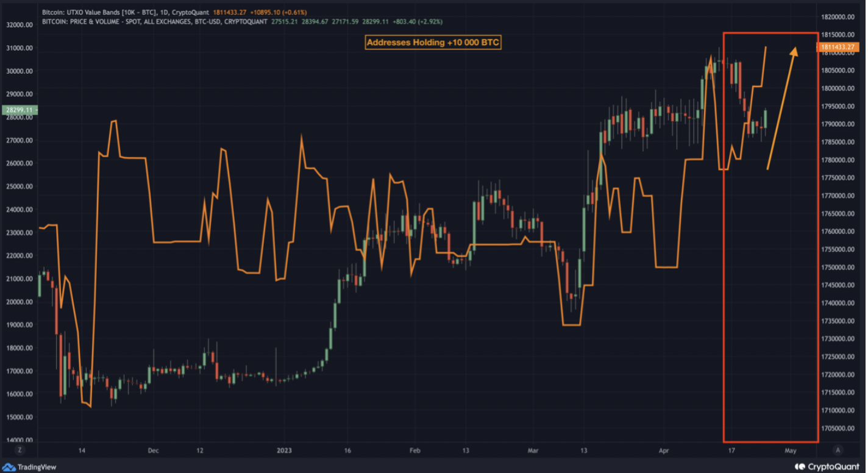Click the Addresses Holding +10 000 BTC label
This screenshot has width=868, height=473.
tap(433, 42)
